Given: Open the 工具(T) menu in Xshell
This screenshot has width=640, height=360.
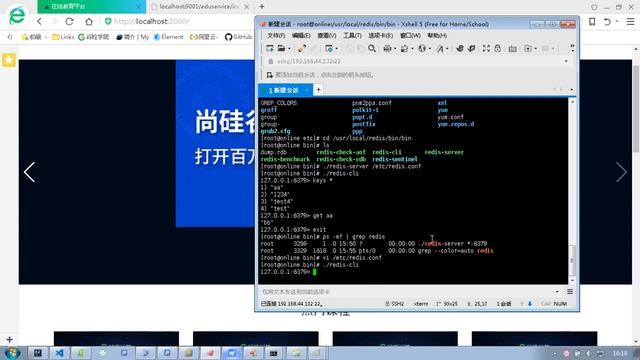Looking at the screenshot, I should (x=352, y=36).
